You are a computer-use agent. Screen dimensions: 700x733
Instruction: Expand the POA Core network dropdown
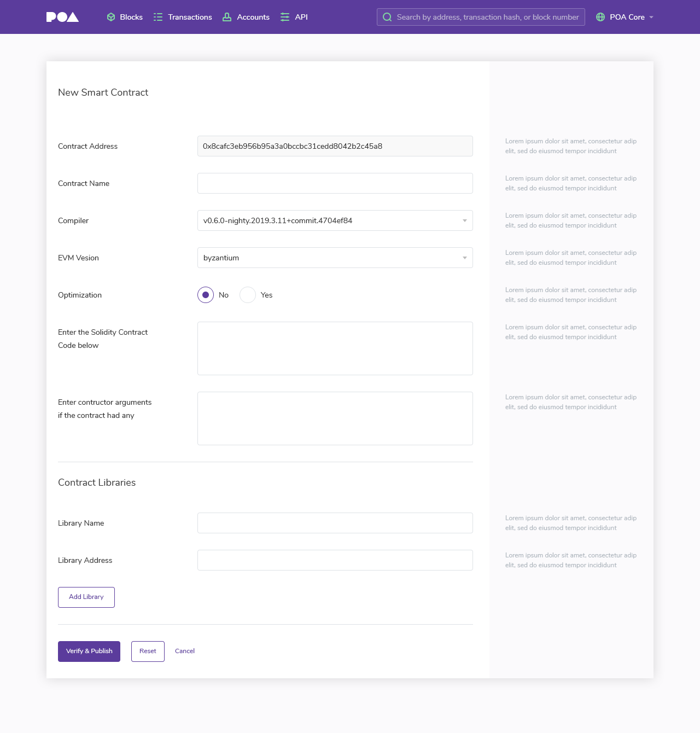tap(625, 17)
